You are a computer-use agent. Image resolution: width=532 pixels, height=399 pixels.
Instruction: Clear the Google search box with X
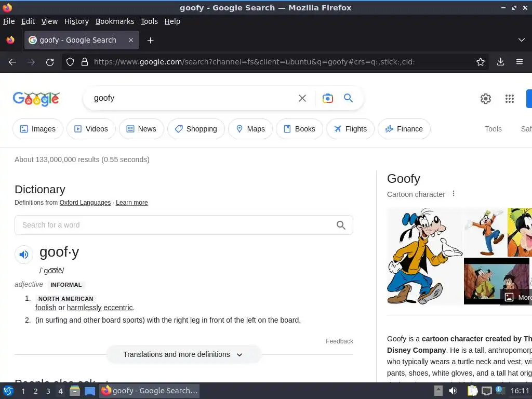pyautogui.click(x=302, y=98)
